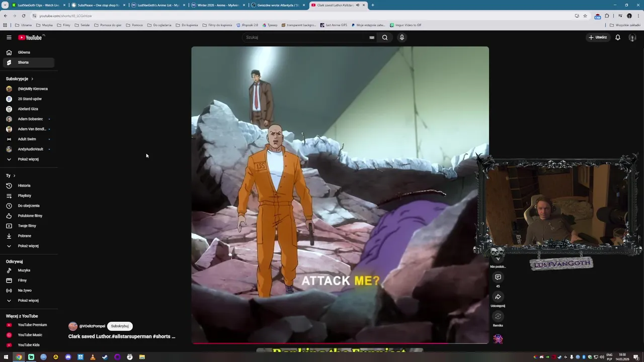This screenshot has width=644, height=362.
Task: Open the Abelard Giza channel
Action: point(29,109)
